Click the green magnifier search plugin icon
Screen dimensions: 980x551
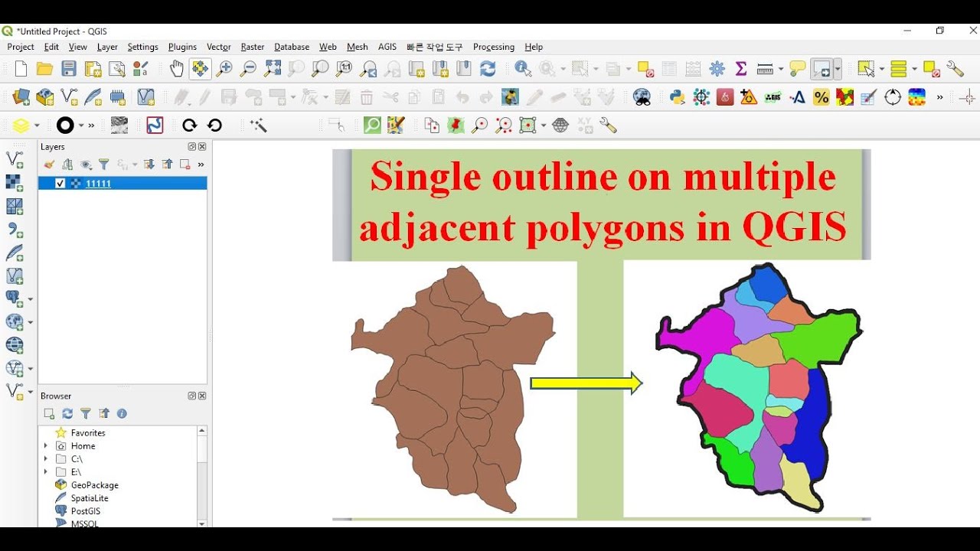pyautogui.click(x=372, y=126)
